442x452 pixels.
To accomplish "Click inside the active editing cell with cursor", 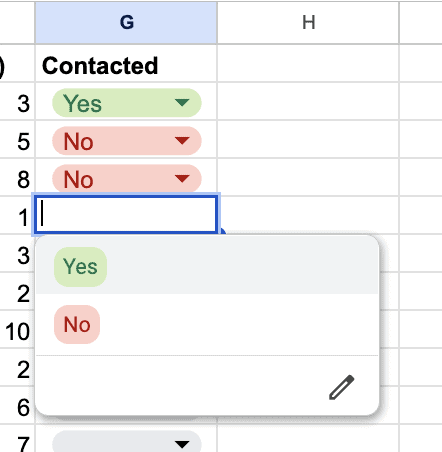I will point(126,215).
